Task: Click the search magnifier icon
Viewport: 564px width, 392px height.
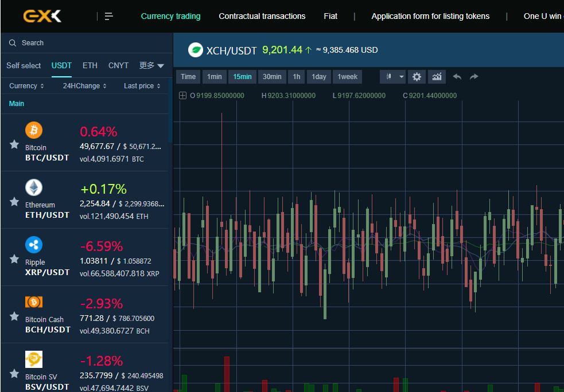Action: 13,43
